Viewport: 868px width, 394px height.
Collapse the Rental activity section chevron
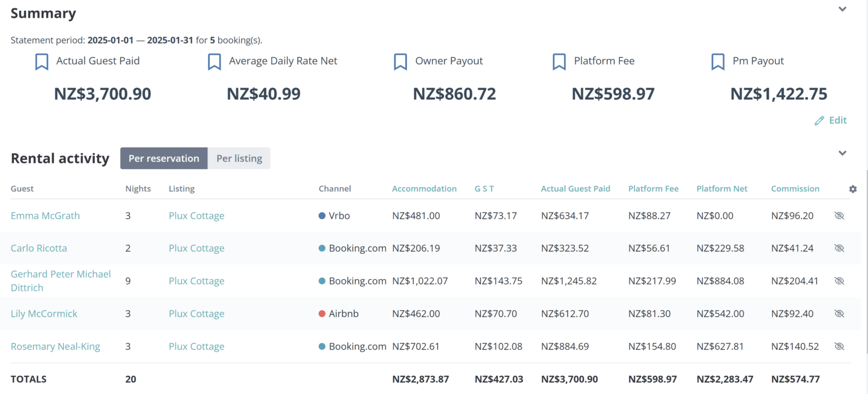click(x=842, y=153)
